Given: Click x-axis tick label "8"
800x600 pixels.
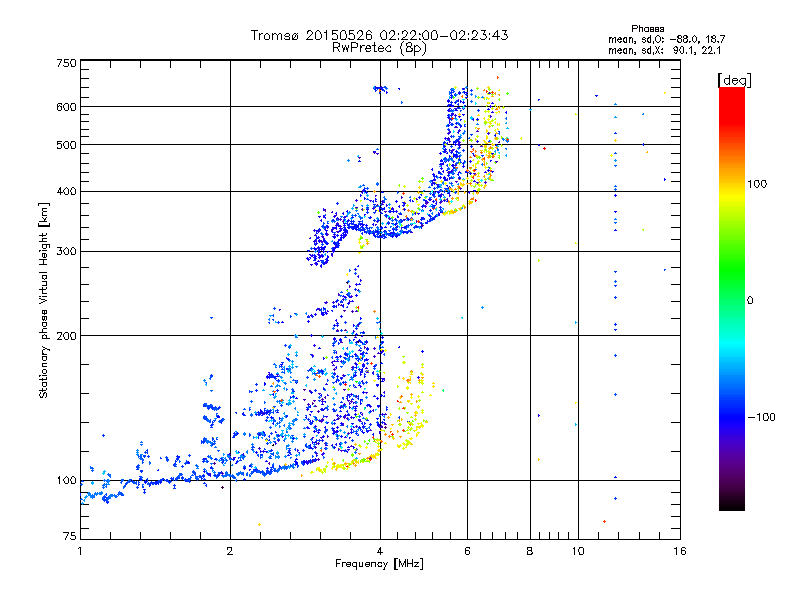Looking at the screenshot, I should 530,551.
